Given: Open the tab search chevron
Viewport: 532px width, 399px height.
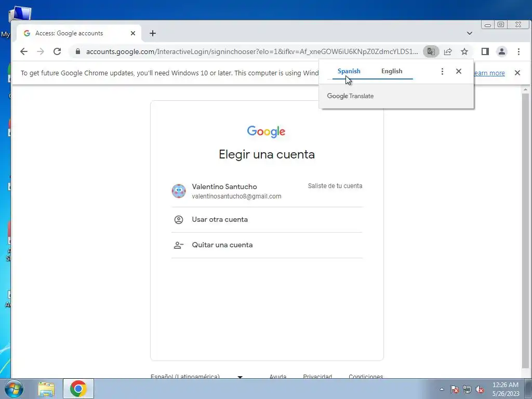Looking at the screenshot, I should pos(470,33).
